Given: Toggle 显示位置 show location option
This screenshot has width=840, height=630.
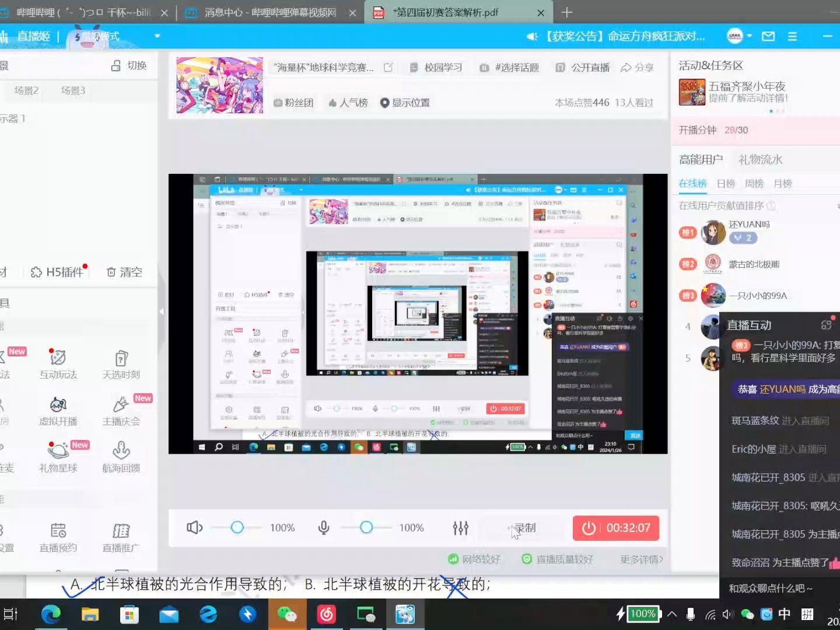Looking at the screenshot, I should (x=405, y=103).
